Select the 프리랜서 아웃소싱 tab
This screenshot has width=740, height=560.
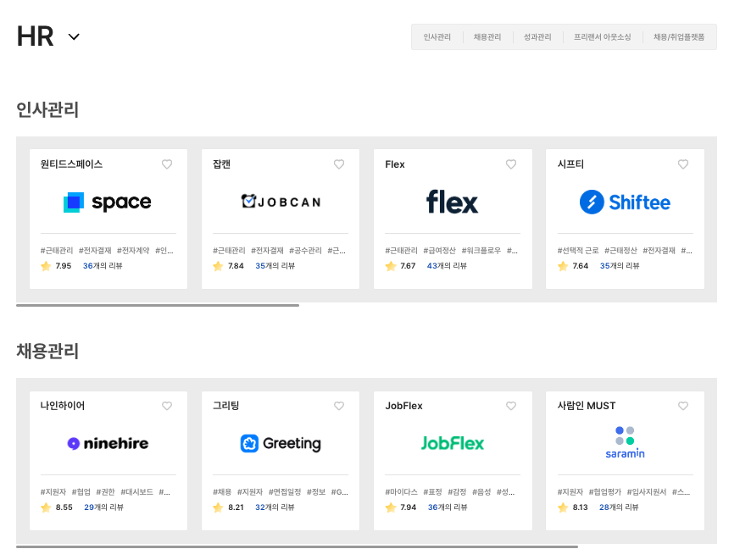(601, 36)
